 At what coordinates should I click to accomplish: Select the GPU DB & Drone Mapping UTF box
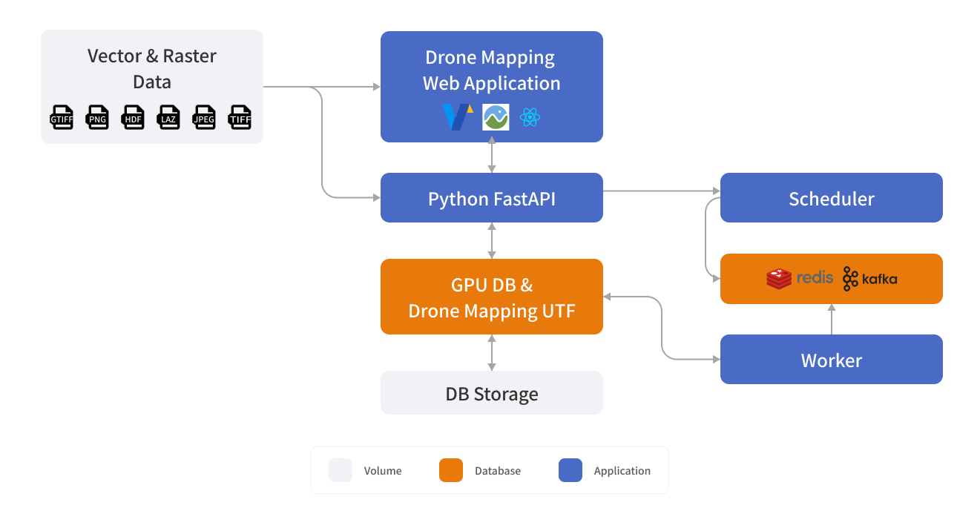[492, 297]
